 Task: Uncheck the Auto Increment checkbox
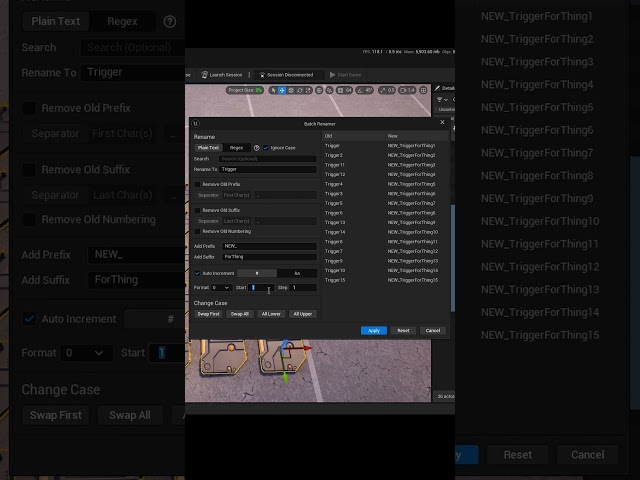[x=198, y=273]
